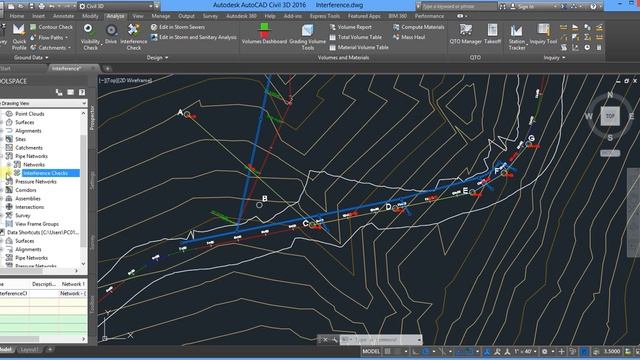Screen dimensions: 640x360
Task: Choose Edit in Storm and Sanitary Analysis
Action: click(193, 37)
